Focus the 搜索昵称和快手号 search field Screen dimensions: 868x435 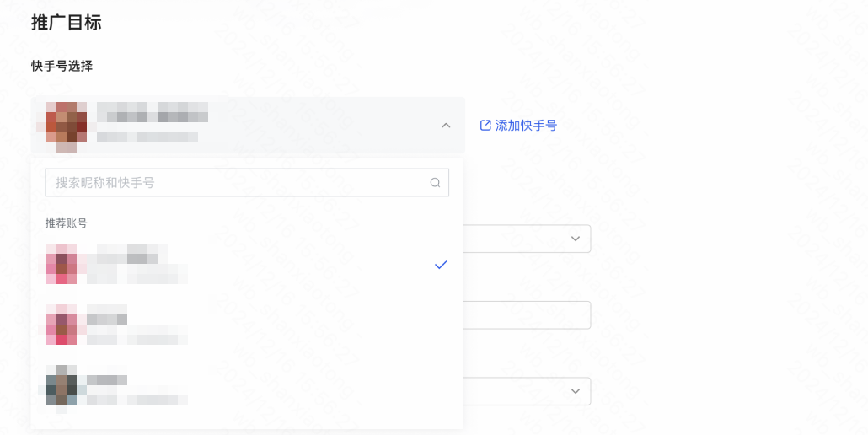pos(247,183)
